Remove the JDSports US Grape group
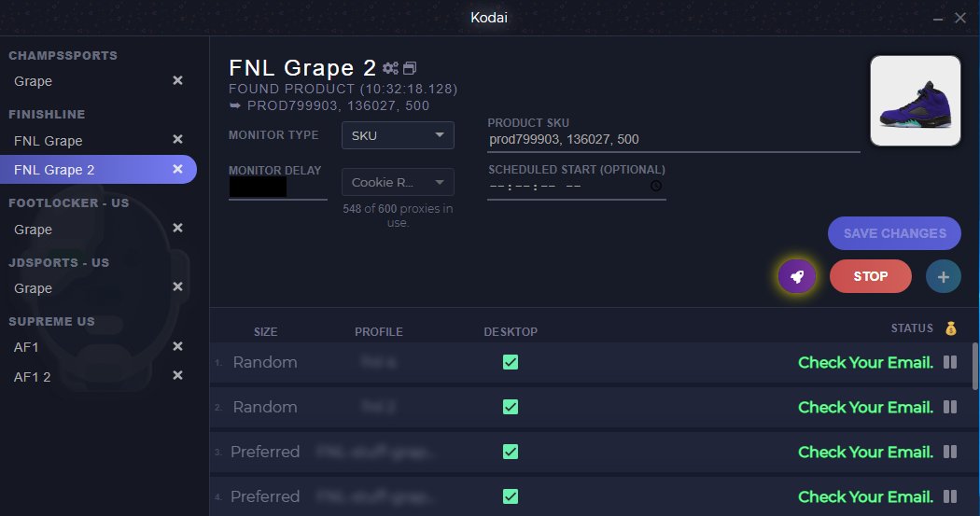 tap(177, 286)
